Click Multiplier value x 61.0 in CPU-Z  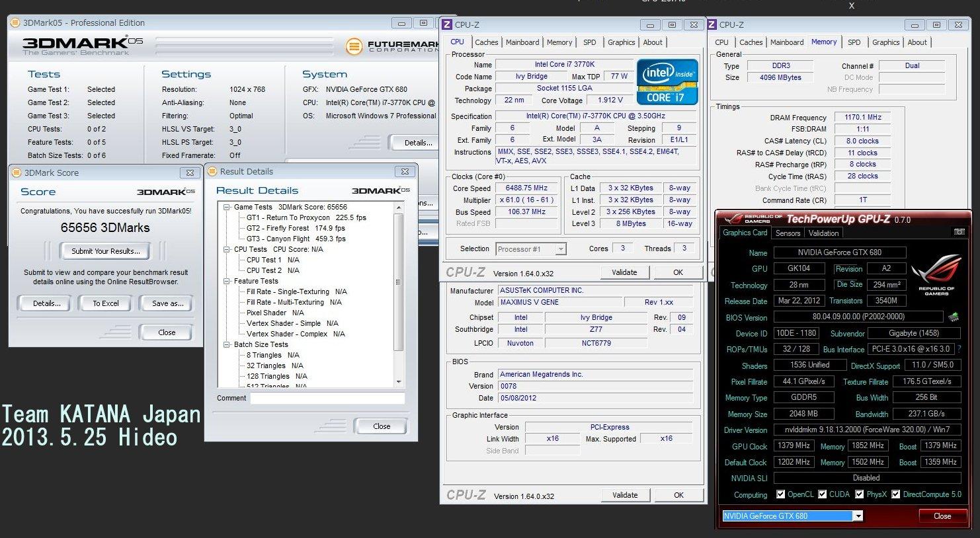(x=527, y=200)
